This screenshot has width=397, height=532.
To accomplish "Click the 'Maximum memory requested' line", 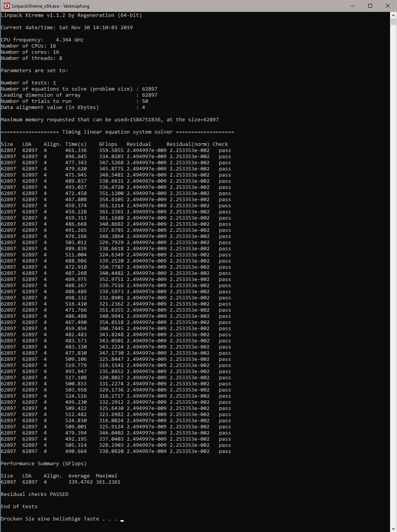I will click(x=110, y=120).
